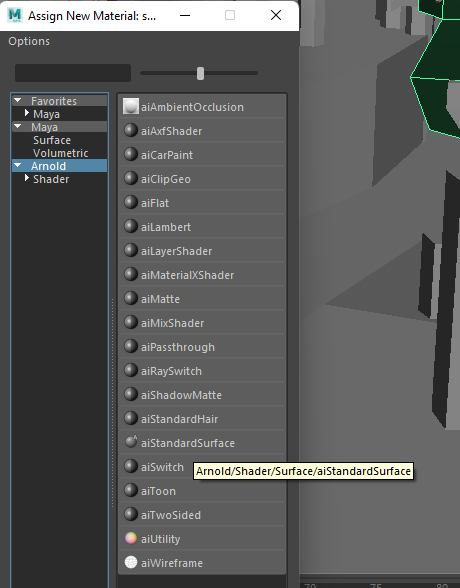Click the aiMixShader sphere icon
The width and height of the screenshot is (460, 588).
pos(130,322)
